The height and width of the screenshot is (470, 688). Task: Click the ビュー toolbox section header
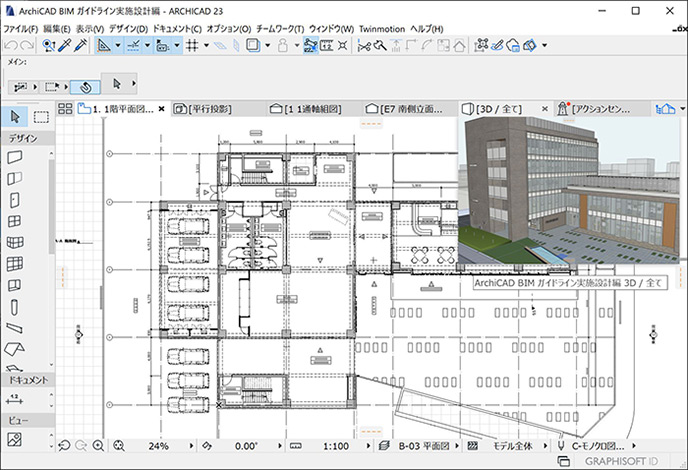27,420
